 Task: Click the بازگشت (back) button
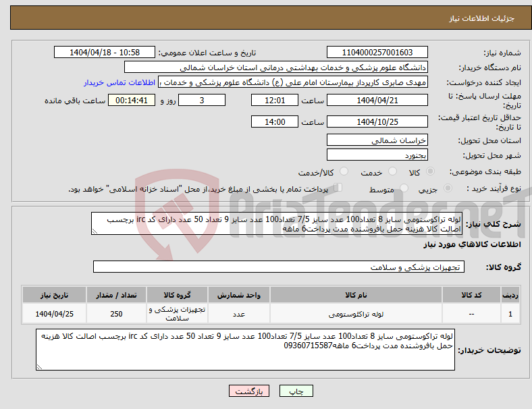coord(249,391)
